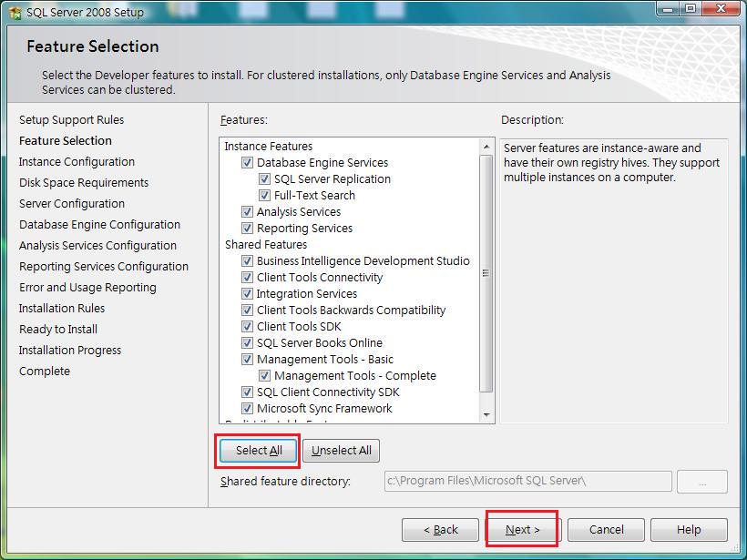Open setup Help
This screenshot has width=747, height=560.
pos(689,530)
